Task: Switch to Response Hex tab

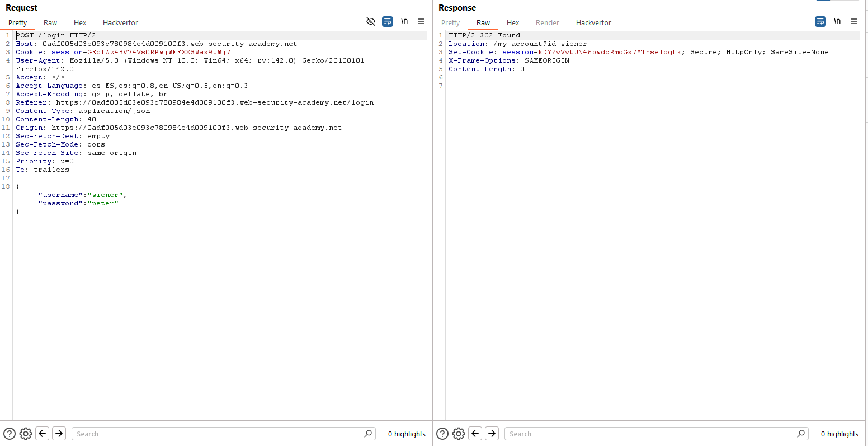Action: (x=513, y=23)
